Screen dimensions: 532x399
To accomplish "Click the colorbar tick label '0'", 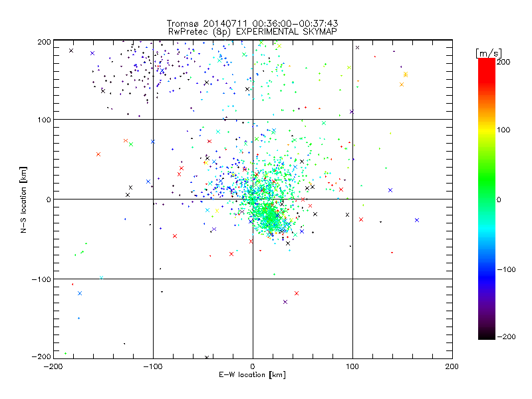I will click(x=499, y=199).
